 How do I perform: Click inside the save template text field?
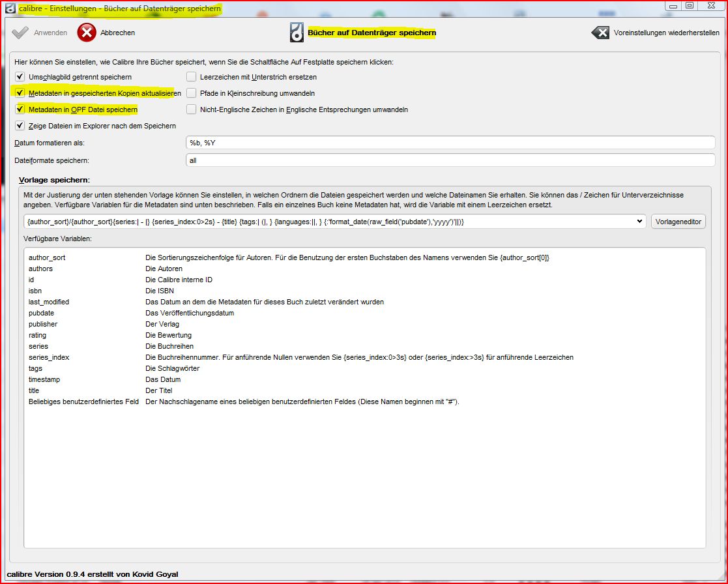coord(330,222)
